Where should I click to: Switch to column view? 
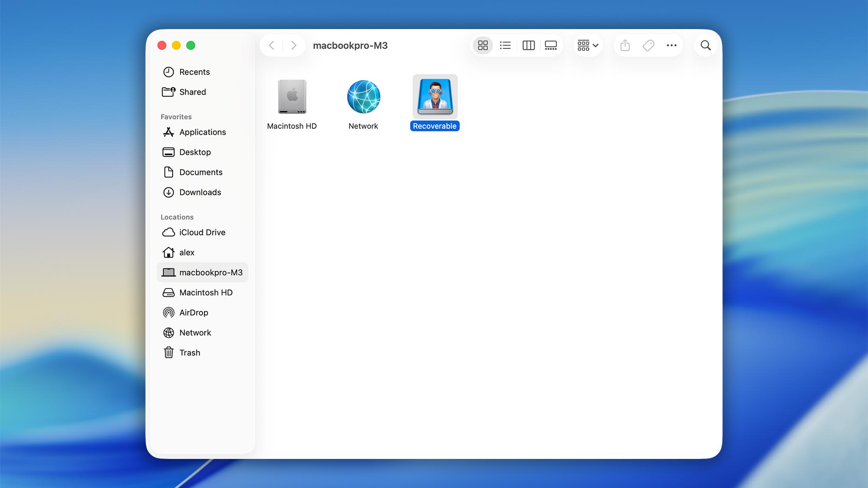(x=528, y=45)
